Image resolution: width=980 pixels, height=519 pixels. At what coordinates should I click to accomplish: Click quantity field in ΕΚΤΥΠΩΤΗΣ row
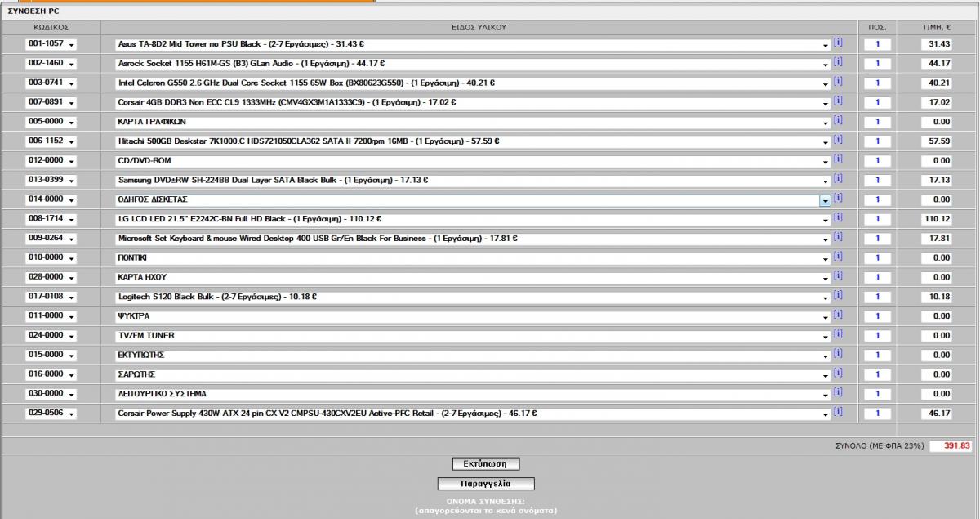(x=878, y=356)
